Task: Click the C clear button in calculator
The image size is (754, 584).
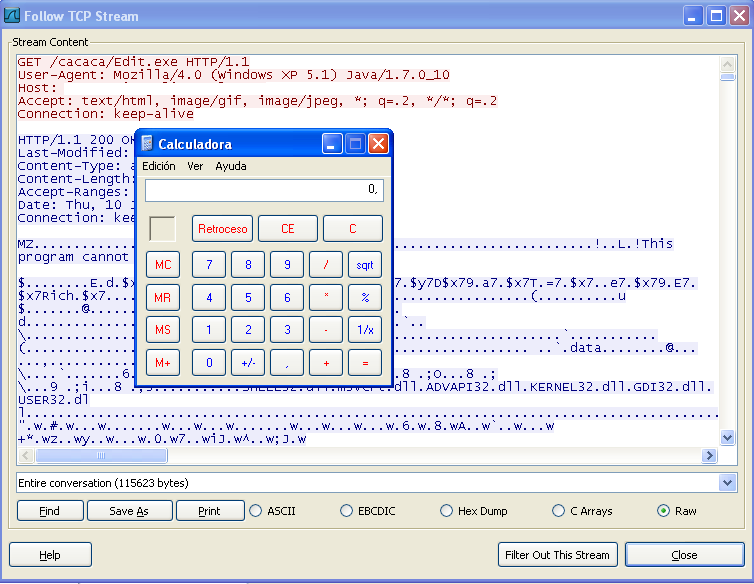Action: click(352, 229)
